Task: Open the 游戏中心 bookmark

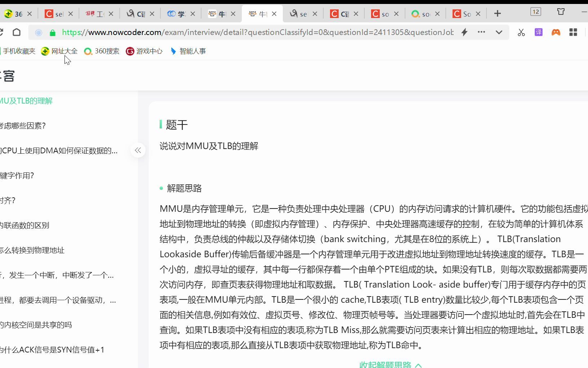Action: (144, 51)
